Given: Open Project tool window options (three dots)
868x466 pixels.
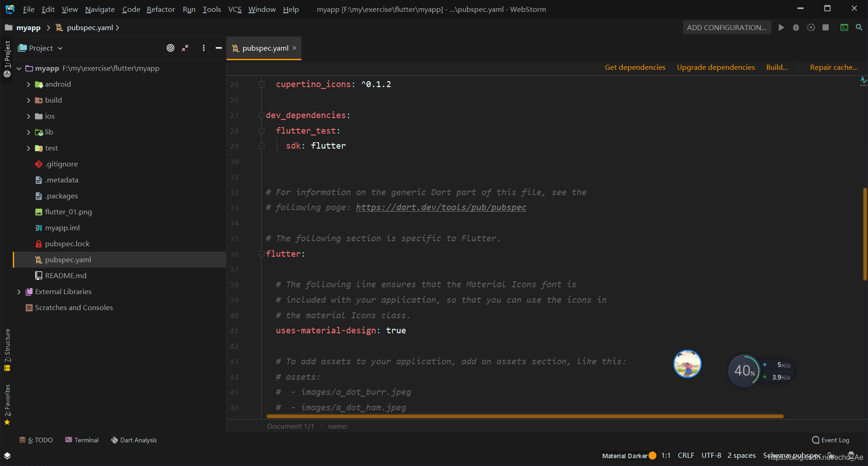Looking at the screenshot, I should coord(204,48).
